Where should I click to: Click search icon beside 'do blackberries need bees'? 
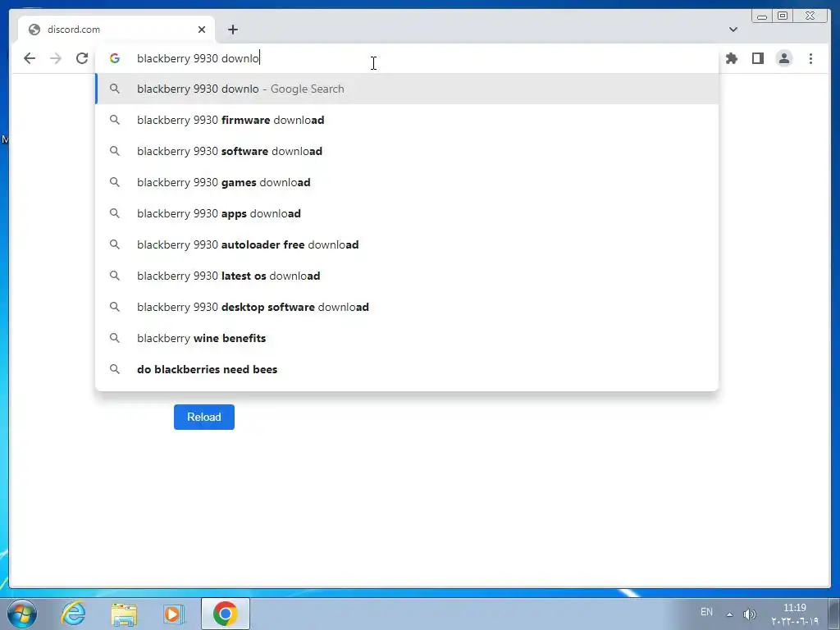tap(115, 369)
